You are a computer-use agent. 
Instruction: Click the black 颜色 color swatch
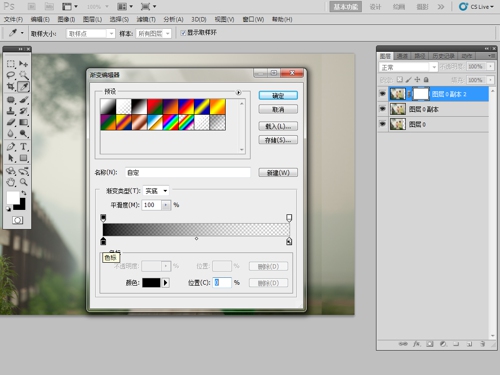pos(151,283)
